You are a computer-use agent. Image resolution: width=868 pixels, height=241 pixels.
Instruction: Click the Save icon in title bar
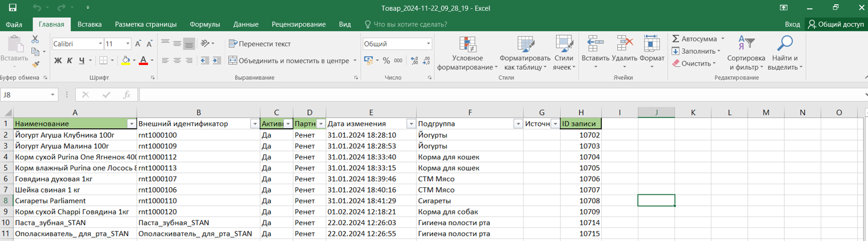12,8
